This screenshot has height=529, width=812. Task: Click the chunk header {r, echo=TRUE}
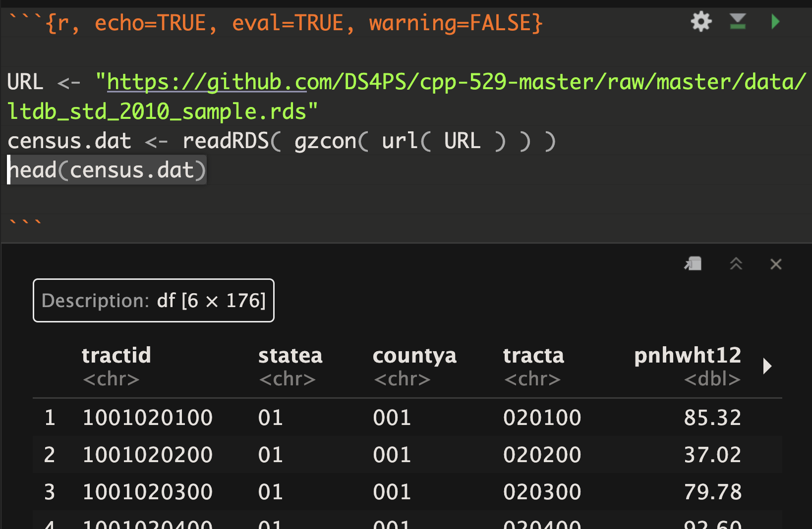tap(273, 21)
